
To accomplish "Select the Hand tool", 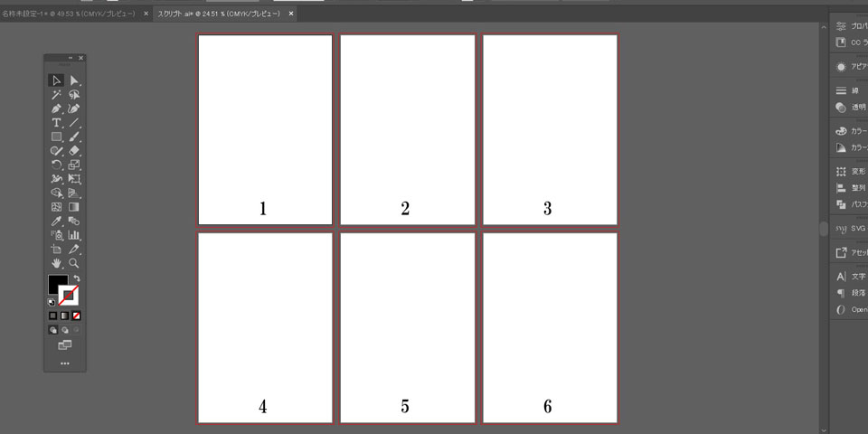I will [56, 263].
